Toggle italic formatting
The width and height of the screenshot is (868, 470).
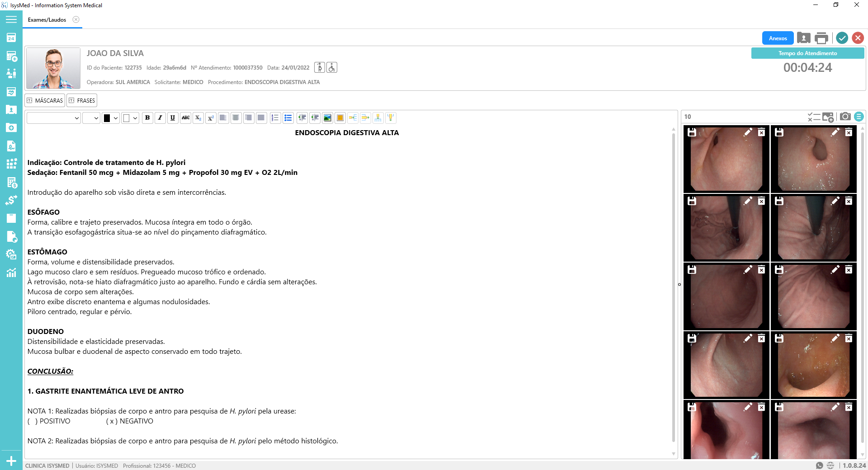(x=160, y=118)
